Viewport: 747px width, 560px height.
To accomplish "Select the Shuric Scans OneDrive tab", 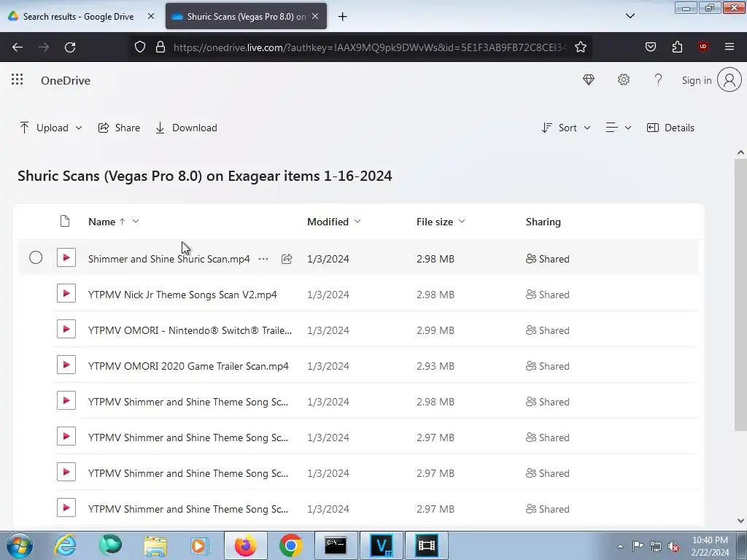I will tap(246, 17).
